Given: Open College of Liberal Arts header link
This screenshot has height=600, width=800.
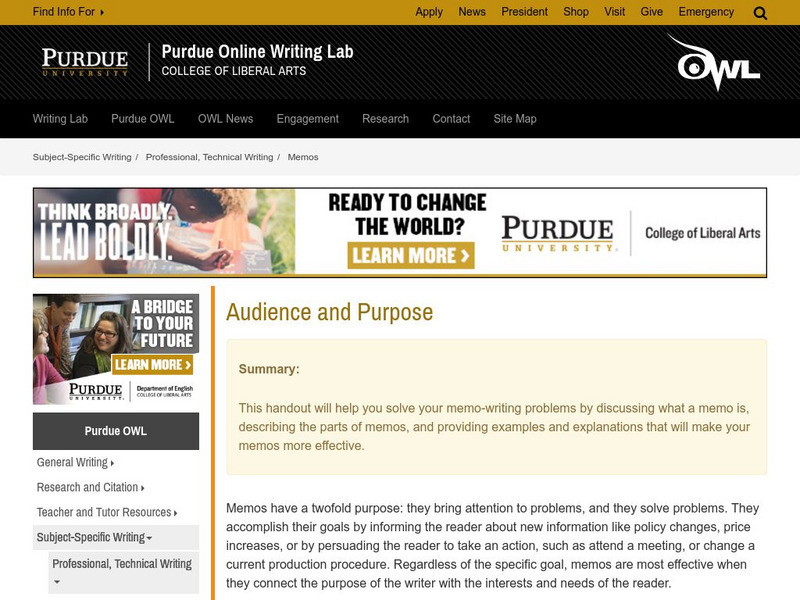Looking at the screenshot, I should click(x=234, y=71).
